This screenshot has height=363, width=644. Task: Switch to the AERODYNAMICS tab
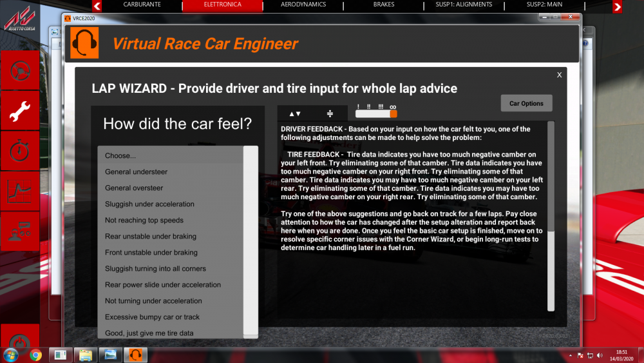pos(303,5)
